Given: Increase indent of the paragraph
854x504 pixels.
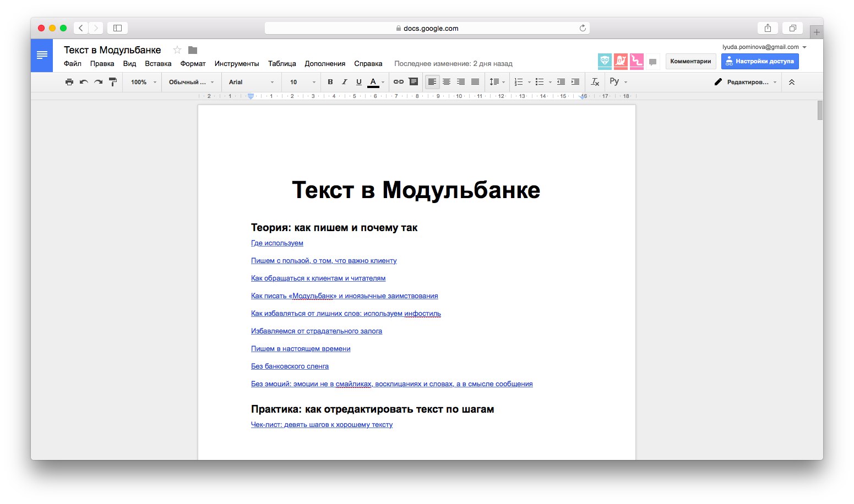Looking at the screenshot, I should [x=575, y=82].
